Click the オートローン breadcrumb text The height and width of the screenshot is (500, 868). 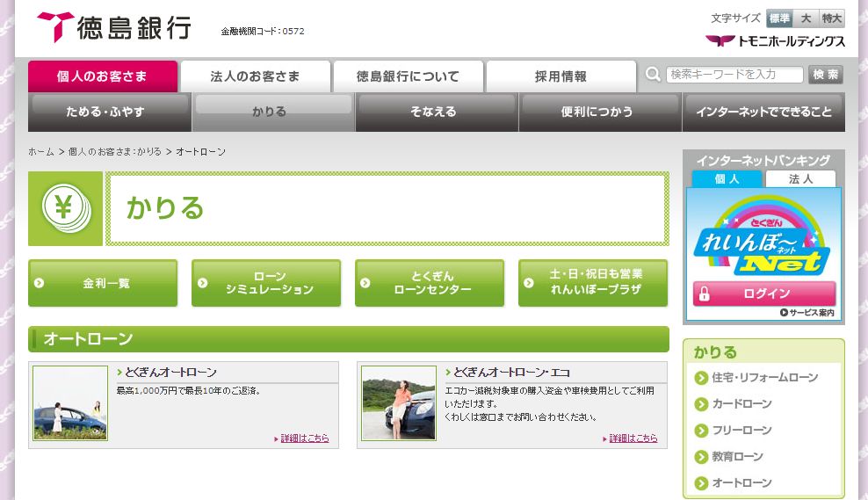point(200,152)
